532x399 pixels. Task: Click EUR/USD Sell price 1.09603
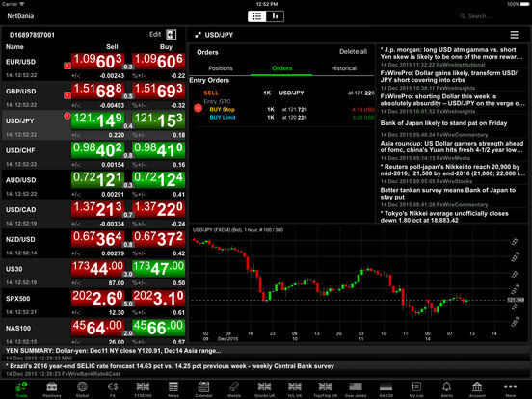coord(97,62)
